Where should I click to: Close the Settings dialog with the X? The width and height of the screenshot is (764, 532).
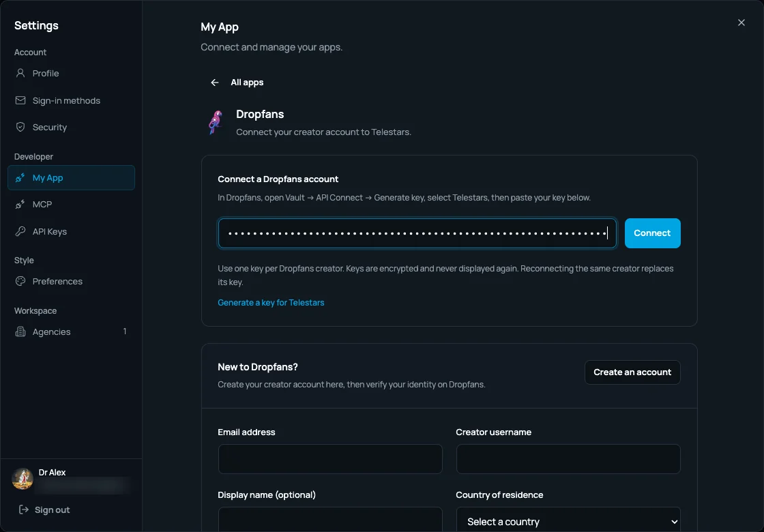point(741,23)
